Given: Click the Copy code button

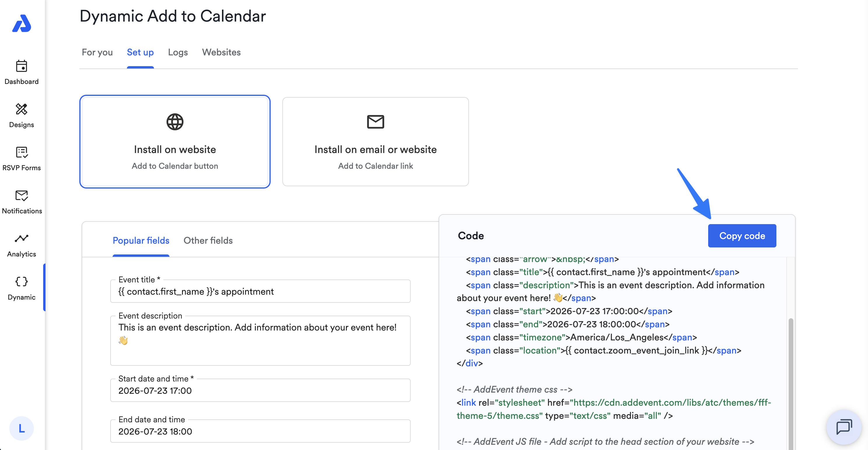Looking at the screenshot, I should tap(742, 236).
